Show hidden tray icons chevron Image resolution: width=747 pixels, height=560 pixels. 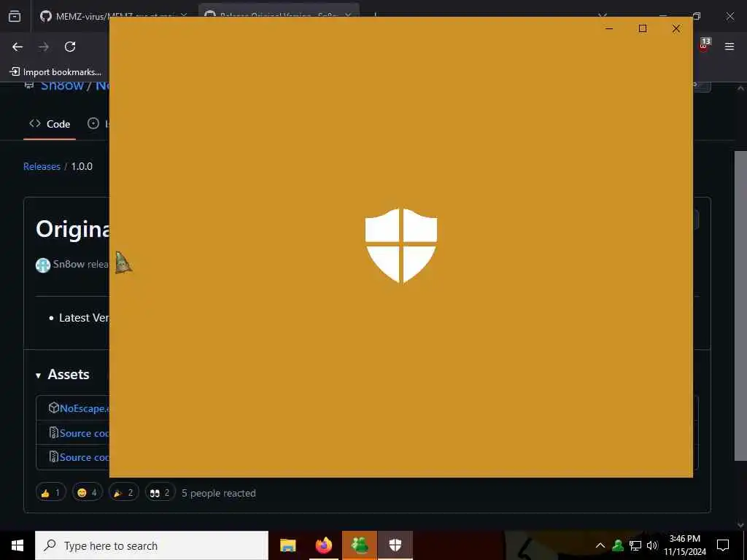600,545
